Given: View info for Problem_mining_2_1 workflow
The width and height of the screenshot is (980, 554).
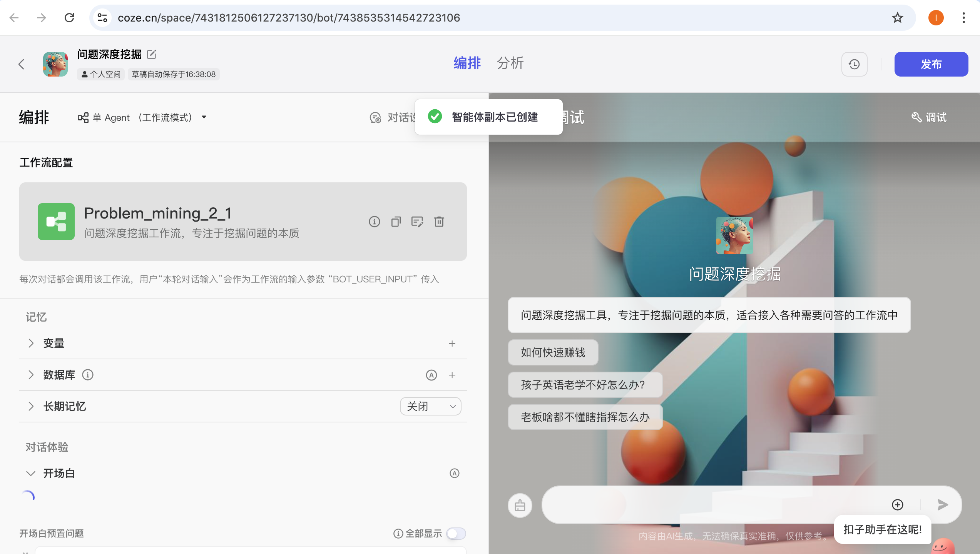Looking at the screenshot, I should [374, 222].
